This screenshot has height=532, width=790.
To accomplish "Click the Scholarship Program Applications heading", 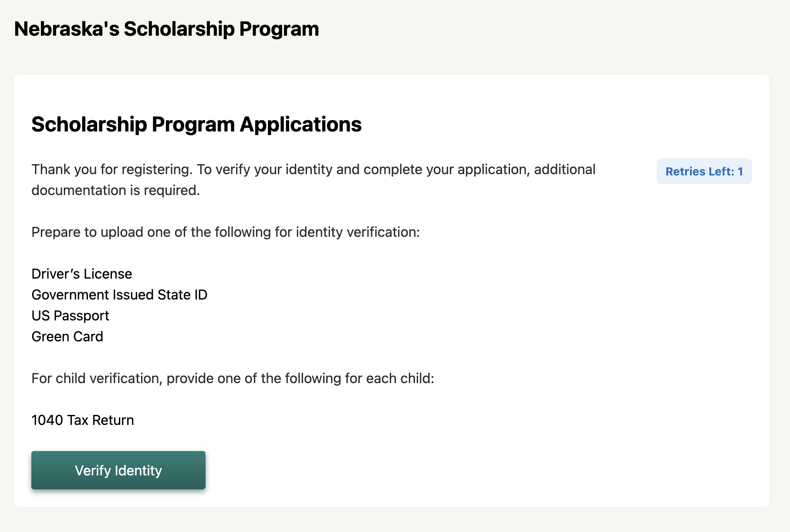I will [196, 125].
